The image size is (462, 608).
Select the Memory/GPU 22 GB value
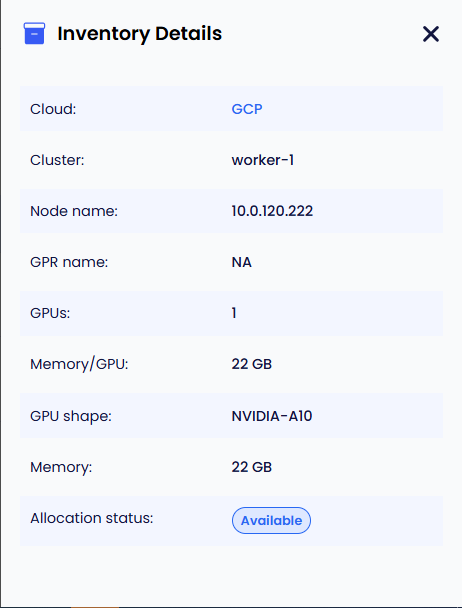pyautogui.click(x=251, y=364)
